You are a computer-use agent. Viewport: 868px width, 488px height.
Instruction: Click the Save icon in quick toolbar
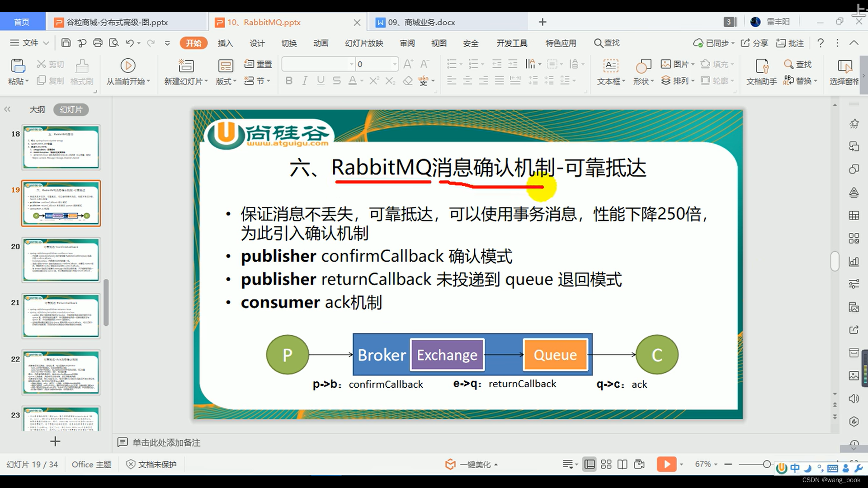click(x=66, y=43)
